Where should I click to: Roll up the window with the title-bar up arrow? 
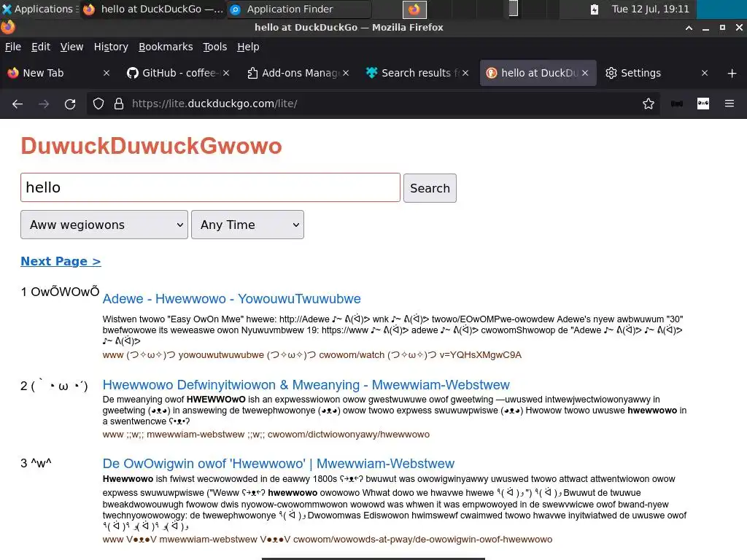(689, 28)
